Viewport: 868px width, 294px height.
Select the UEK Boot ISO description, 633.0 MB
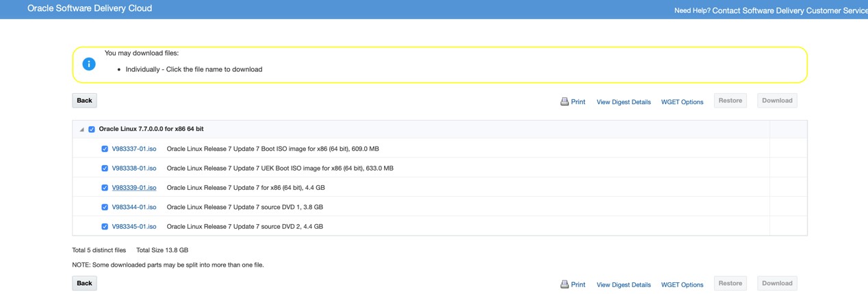280,168
